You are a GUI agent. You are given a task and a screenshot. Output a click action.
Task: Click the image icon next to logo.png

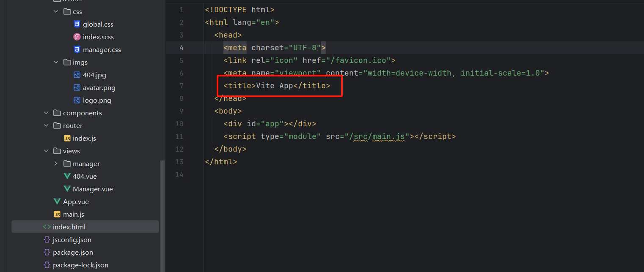77,100
